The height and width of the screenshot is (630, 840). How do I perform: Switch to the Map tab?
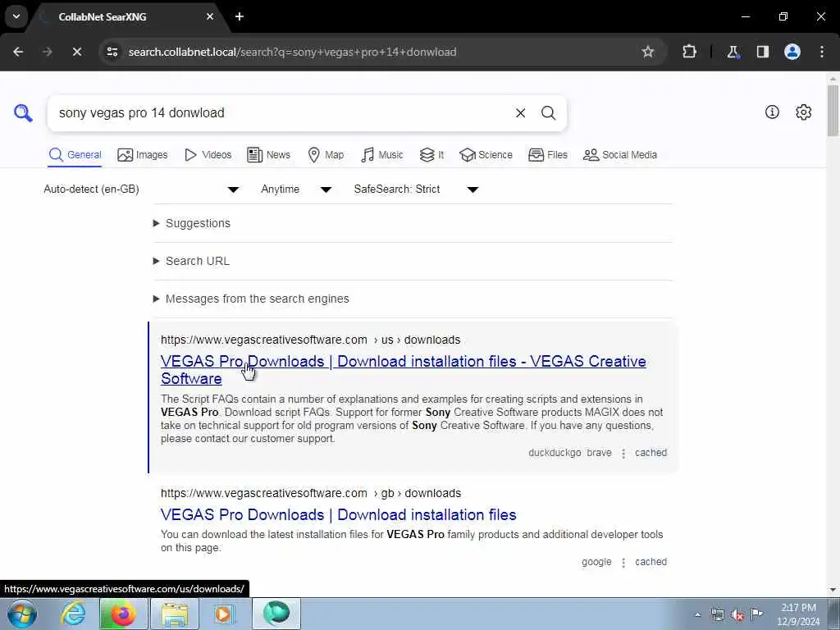(x=326, y=155)
